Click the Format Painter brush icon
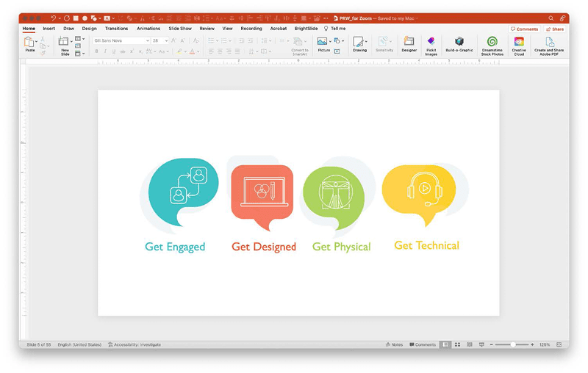The height and width of the screenshot is (373, 588). coord(43,53)
